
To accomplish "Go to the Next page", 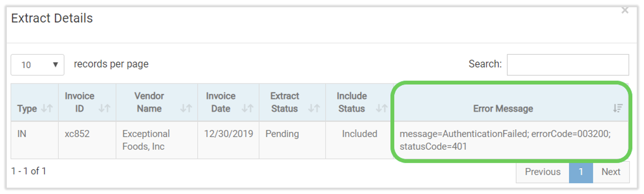I will point(611,172).
